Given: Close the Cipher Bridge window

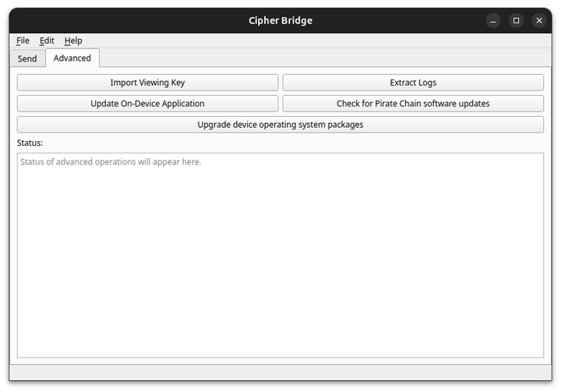Looking at the screenshot, I should (538, 20).
